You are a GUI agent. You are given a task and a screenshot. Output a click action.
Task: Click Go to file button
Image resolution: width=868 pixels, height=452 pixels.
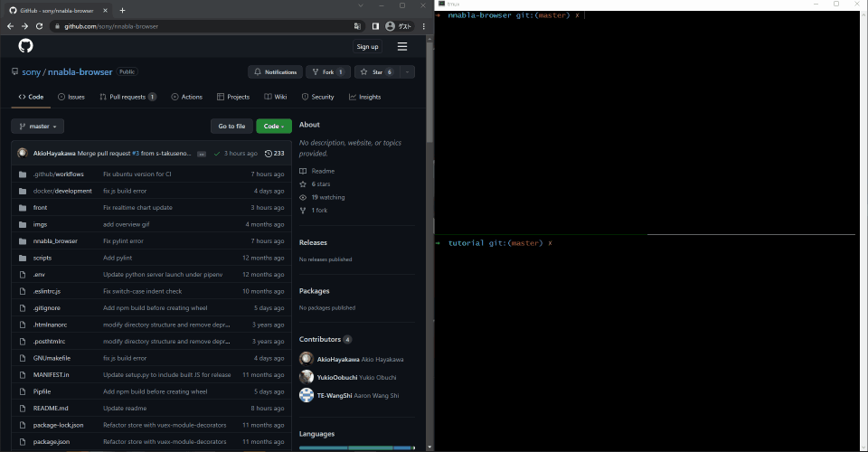tap(231, 127)
